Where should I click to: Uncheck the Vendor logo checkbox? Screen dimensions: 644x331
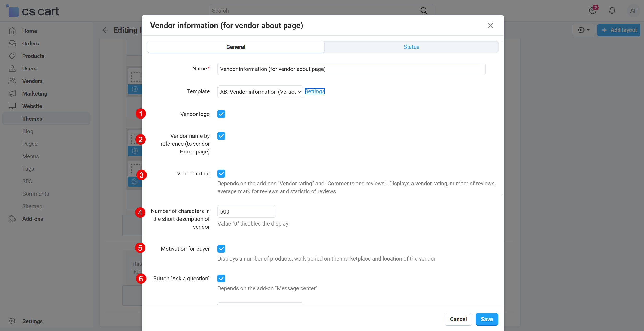tap(221, 114)
